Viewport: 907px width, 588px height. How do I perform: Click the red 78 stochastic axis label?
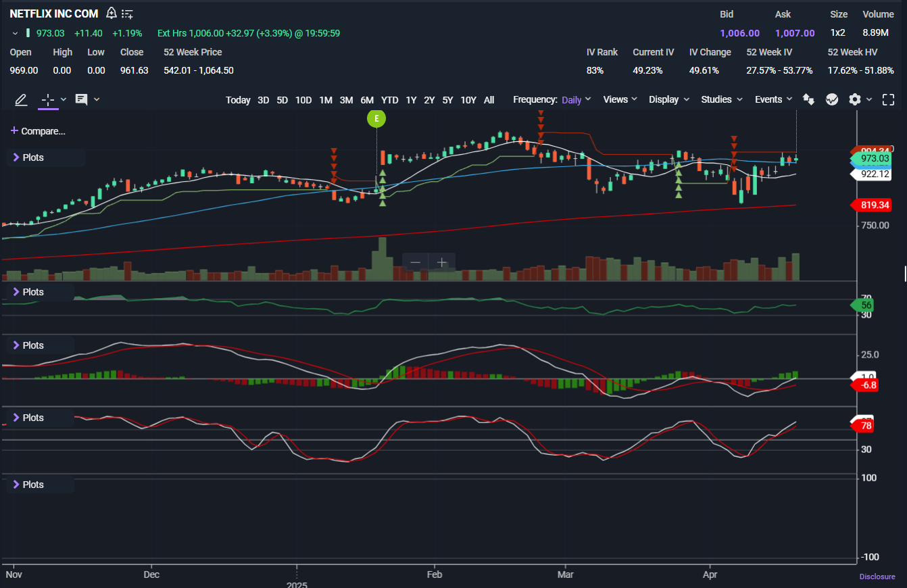tap(862, 426)
